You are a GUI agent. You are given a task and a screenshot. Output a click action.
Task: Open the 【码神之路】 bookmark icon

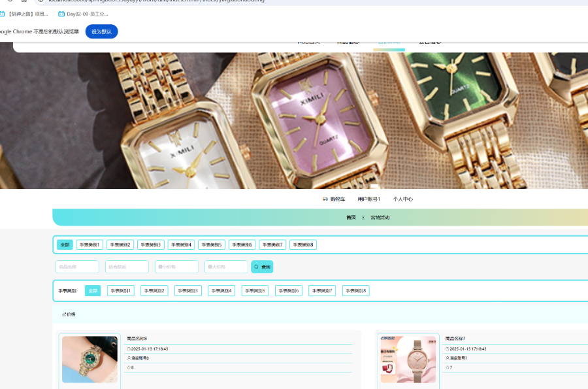(x=3, y=14)
